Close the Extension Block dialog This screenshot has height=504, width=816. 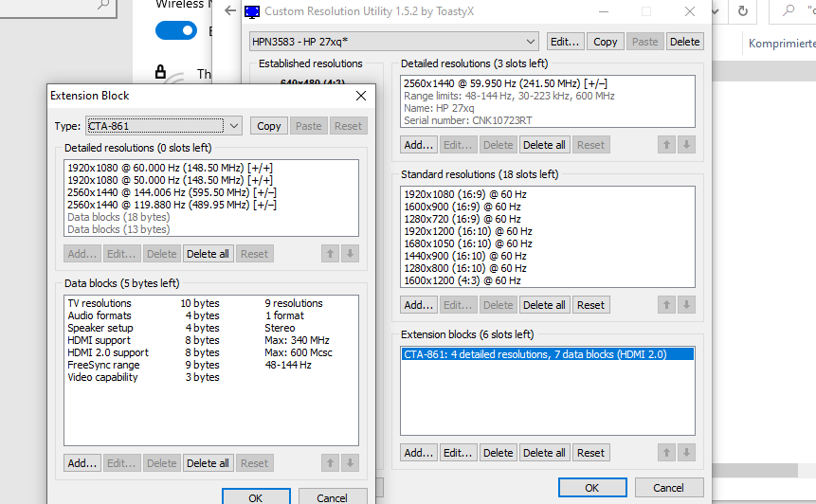point(360,96)
